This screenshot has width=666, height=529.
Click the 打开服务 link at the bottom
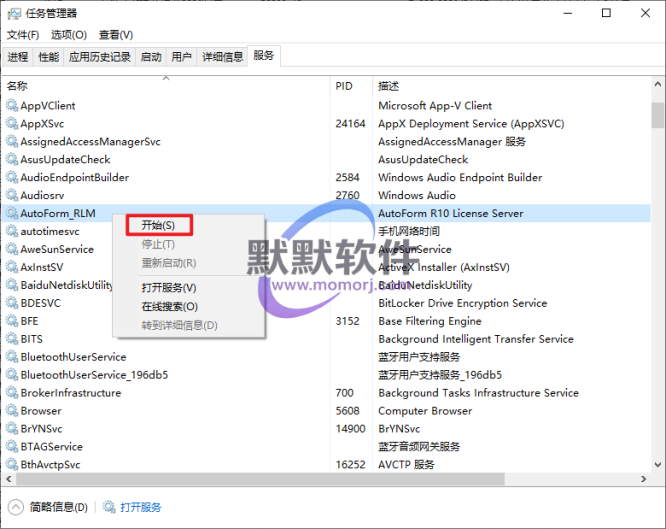point(141,507)
